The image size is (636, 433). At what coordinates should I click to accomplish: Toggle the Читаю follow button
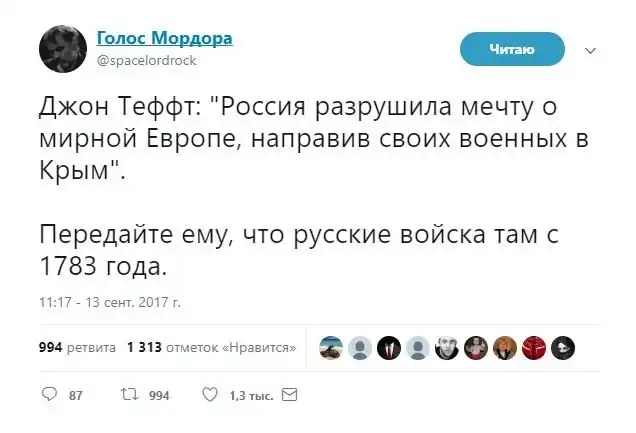click(512, 49)
